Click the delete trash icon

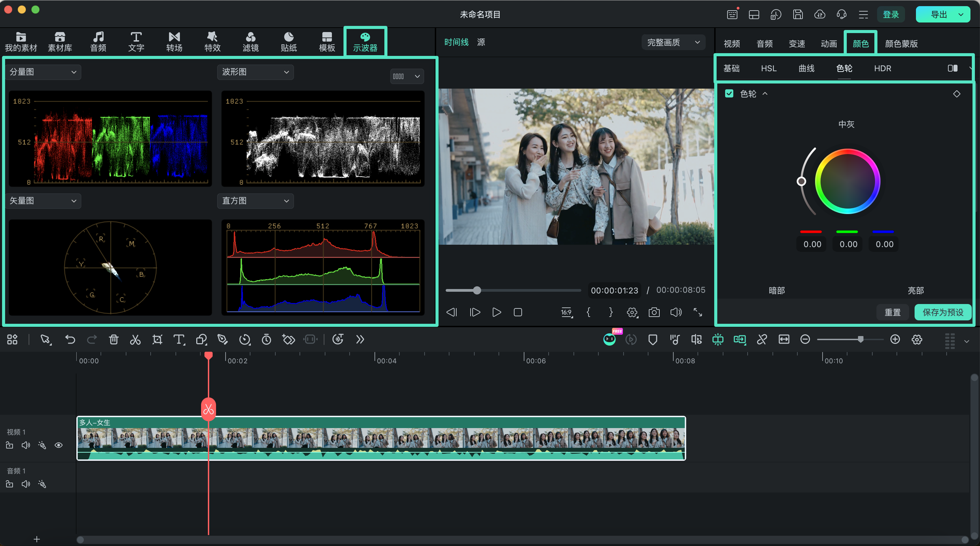coord(114,339)
